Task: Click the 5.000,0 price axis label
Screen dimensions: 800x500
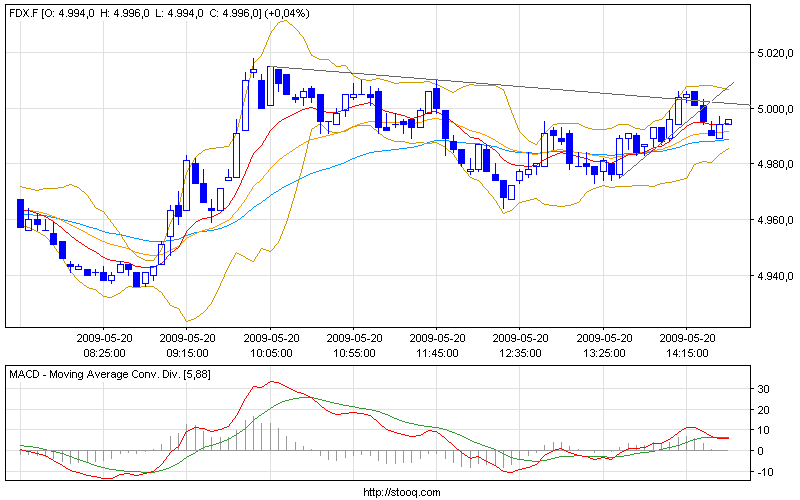Action: [x=775, y=109]
